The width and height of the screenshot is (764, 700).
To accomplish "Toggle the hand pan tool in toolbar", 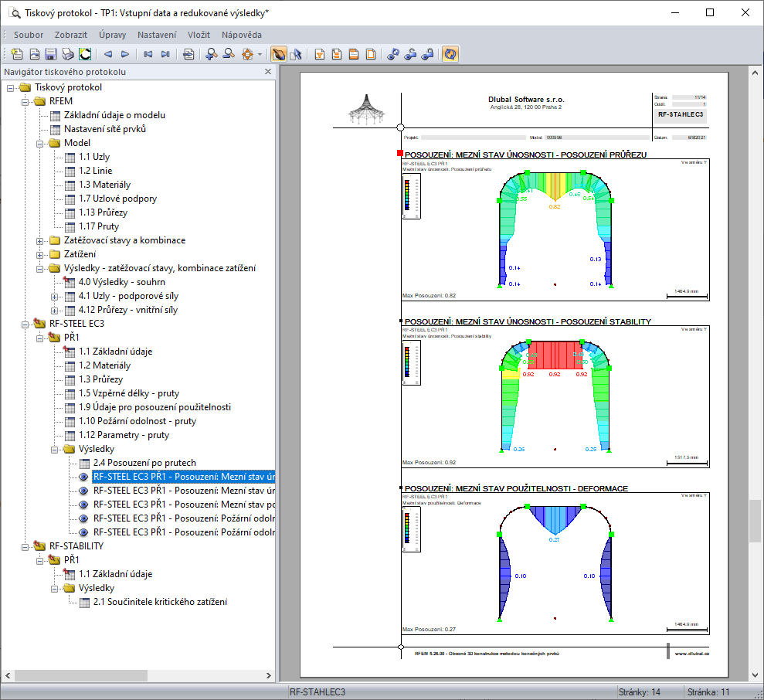I will coord(279,54).
